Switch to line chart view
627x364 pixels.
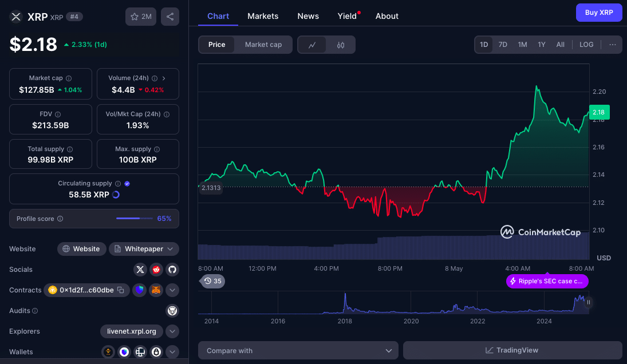tap(312, 45)
